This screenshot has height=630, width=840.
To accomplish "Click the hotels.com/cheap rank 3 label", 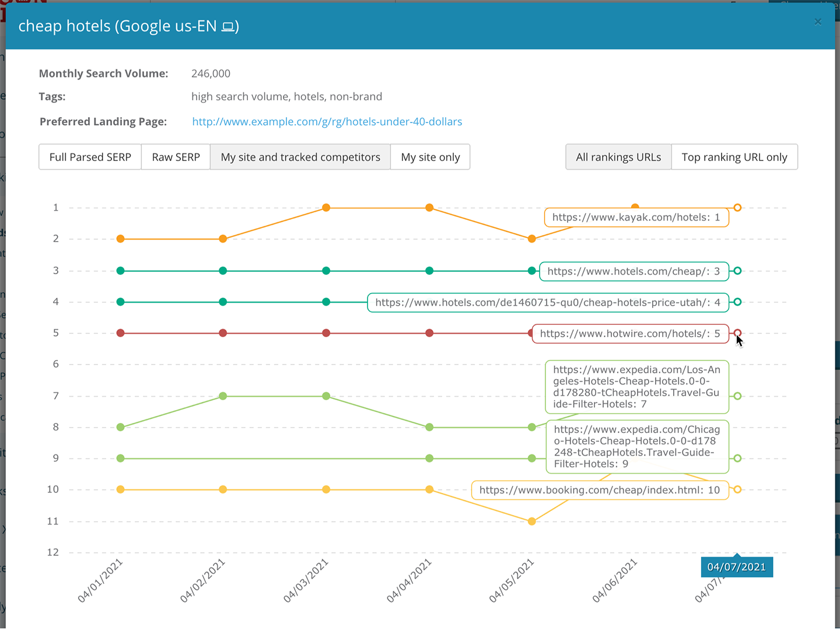I will pos(633,271).
